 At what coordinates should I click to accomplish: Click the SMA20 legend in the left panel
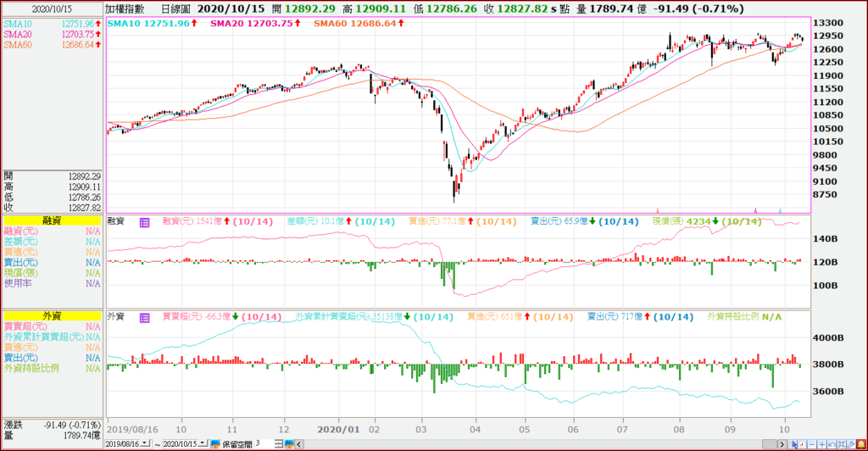tap(52, 34)
